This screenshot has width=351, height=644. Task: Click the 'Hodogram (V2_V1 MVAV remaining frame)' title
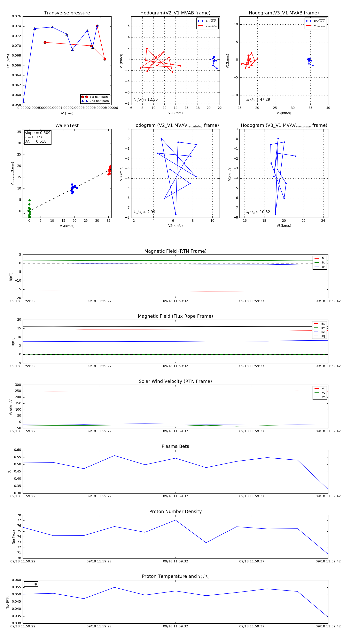[175, 125]
